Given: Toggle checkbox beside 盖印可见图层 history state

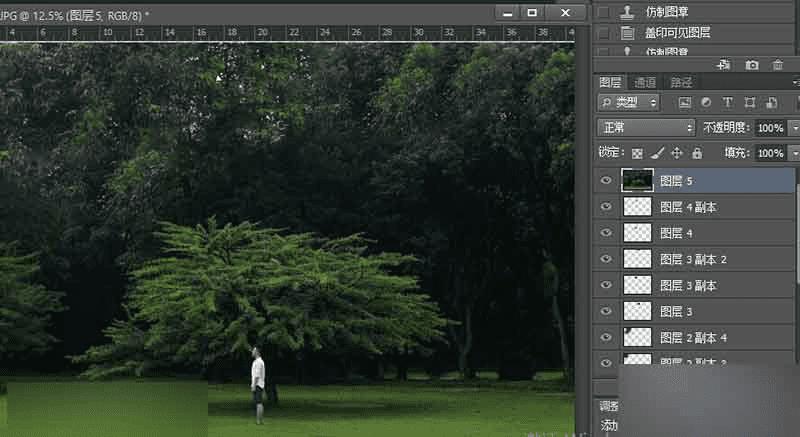Looking at the screenshot, I should (x=603, y=32).
